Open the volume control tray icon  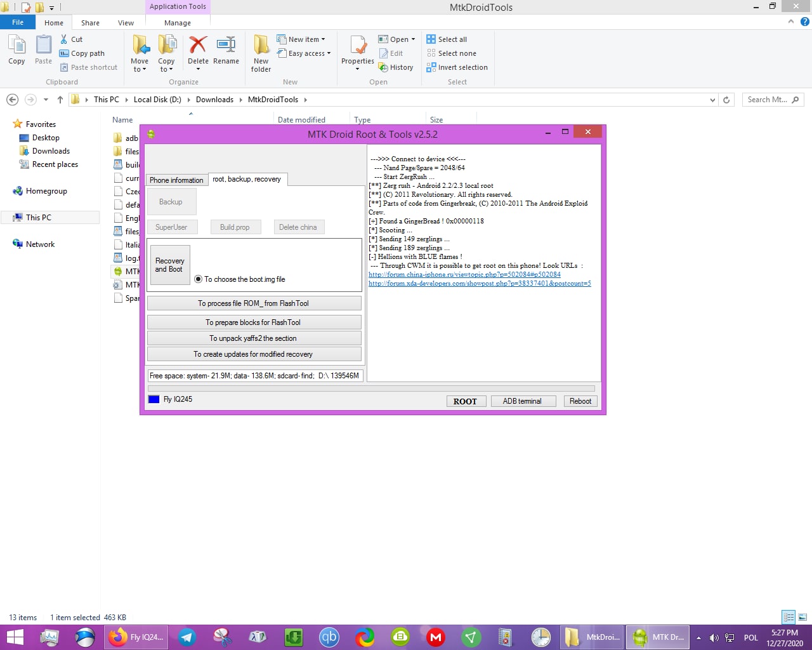[x=714, y=638]
